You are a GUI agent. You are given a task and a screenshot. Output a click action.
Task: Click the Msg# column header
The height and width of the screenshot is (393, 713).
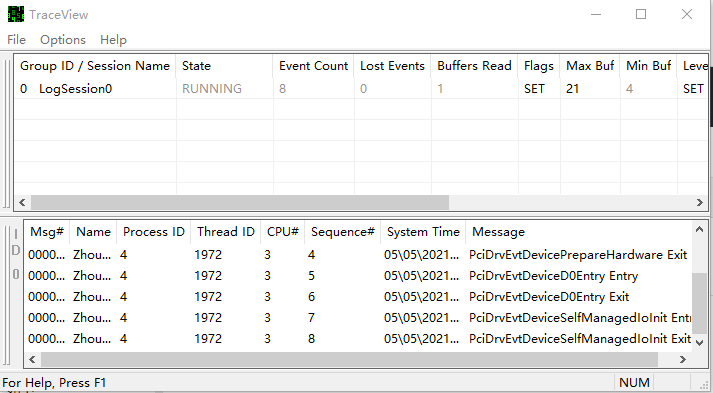click(47, 232)
